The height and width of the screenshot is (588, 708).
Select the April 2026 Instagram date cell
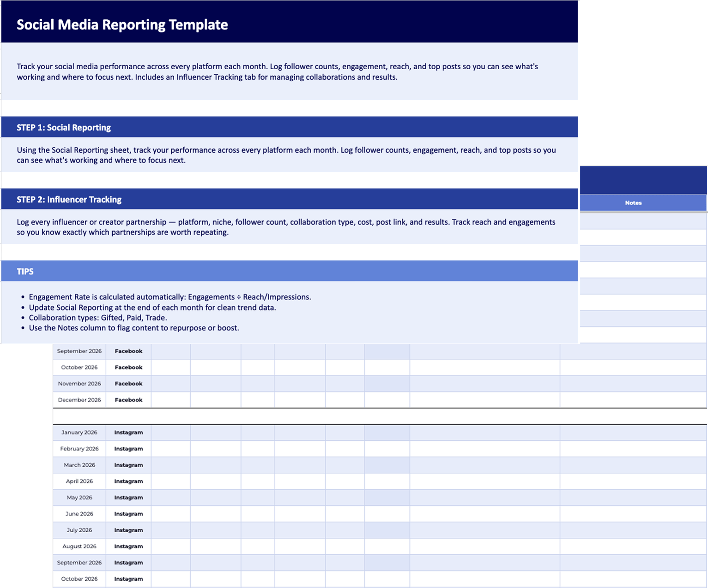79,481
